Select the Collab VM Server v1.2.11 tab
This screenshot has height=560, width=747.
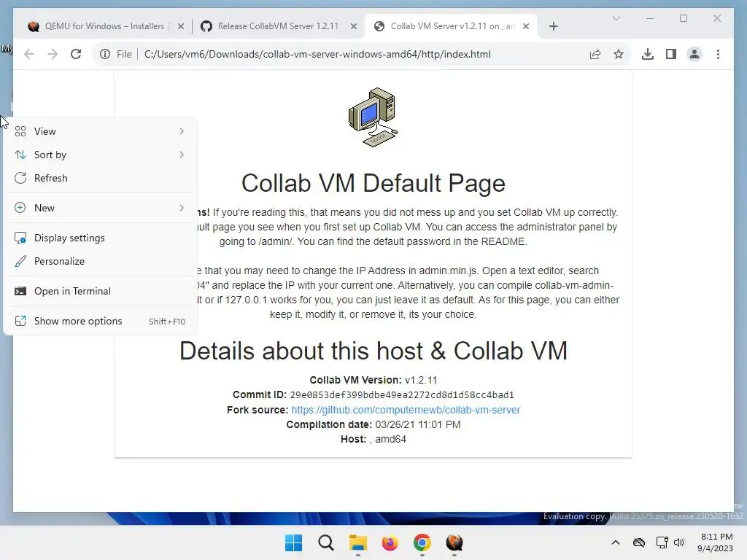[x=452, y=26]
